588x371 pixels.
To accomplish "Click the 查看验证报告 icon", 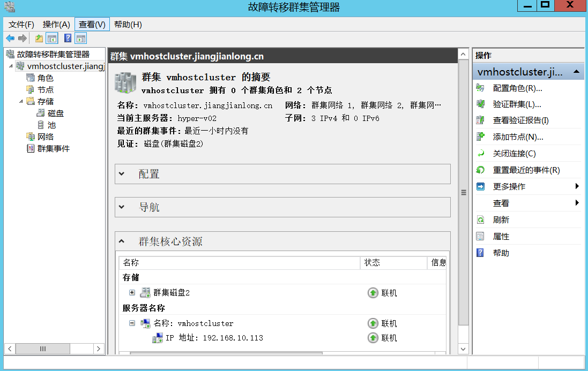I will [x=480, y=120].
